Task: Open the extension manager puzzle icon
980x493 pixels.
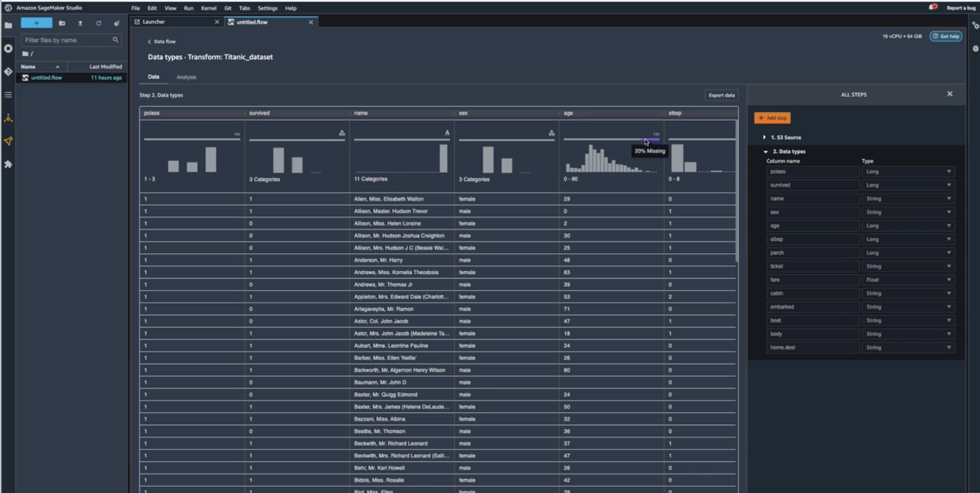Action: tap(8, 164)
